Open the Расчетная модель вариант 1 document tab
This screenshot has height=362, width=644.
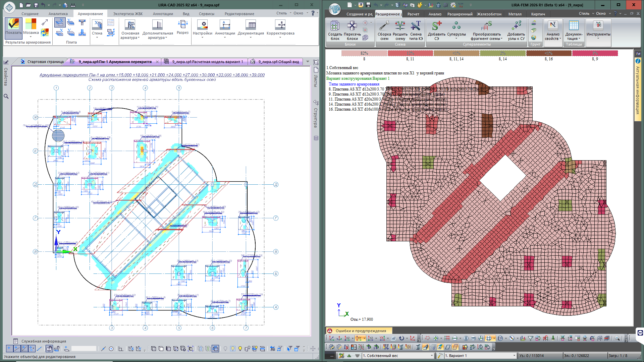point(207,62)
